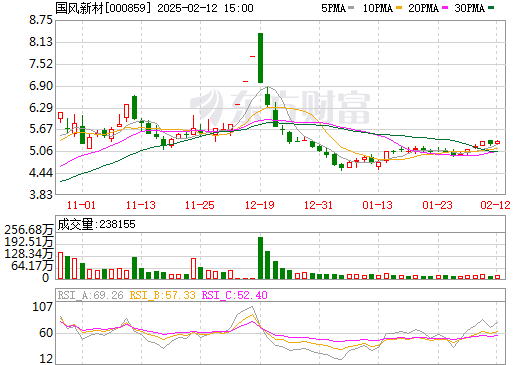The width and height of the screenshot is (520, 365).
Task: Click the 11-25 date axis label
Action: coord(200,205)
